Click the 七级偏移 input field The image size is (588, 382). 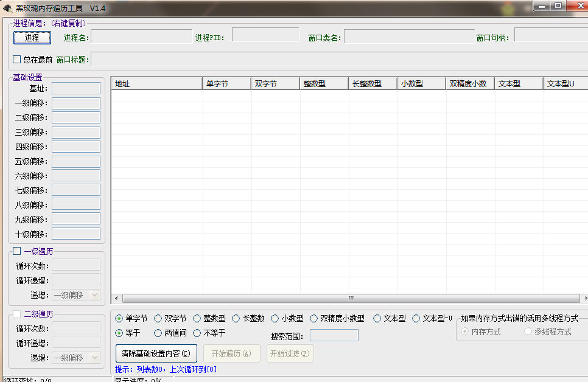click(x=76, y=190)
